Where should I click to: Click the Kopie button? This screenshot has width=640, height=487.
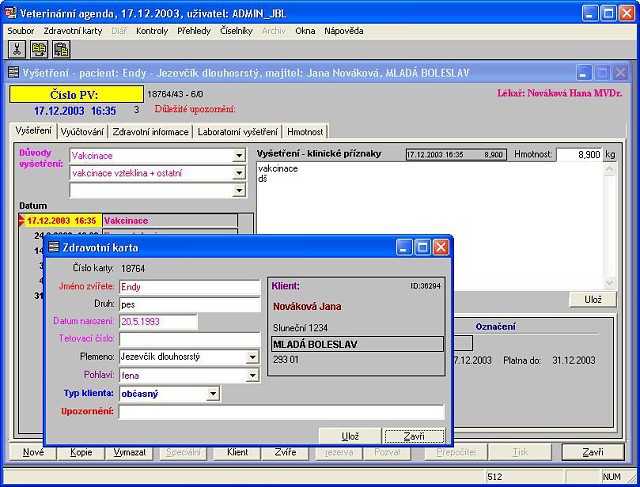pos(81,452)
